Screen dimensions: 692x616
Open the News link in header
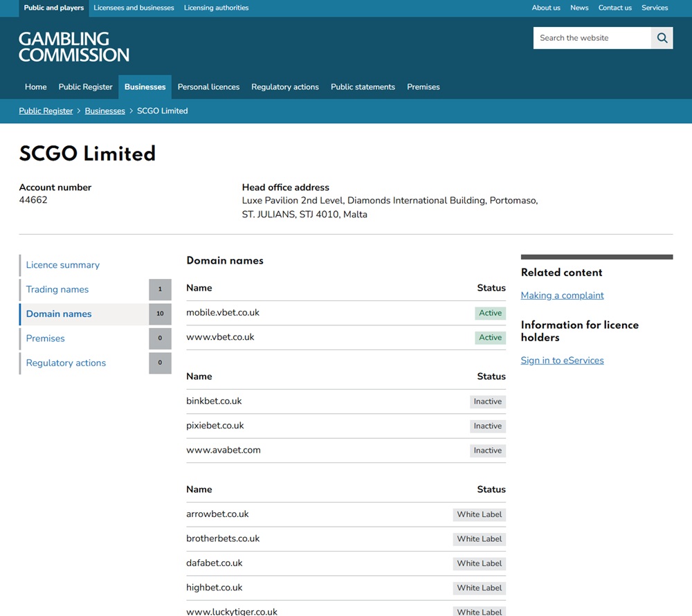[579, 8]
